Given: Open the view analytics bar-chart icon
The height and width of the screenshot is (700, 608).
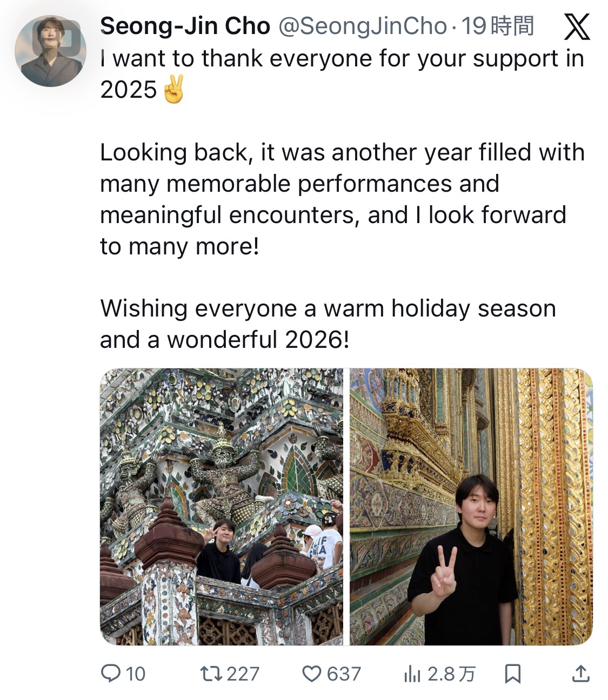Looking at the screenshot, I should pyautogui.click(x=412, y=674).
